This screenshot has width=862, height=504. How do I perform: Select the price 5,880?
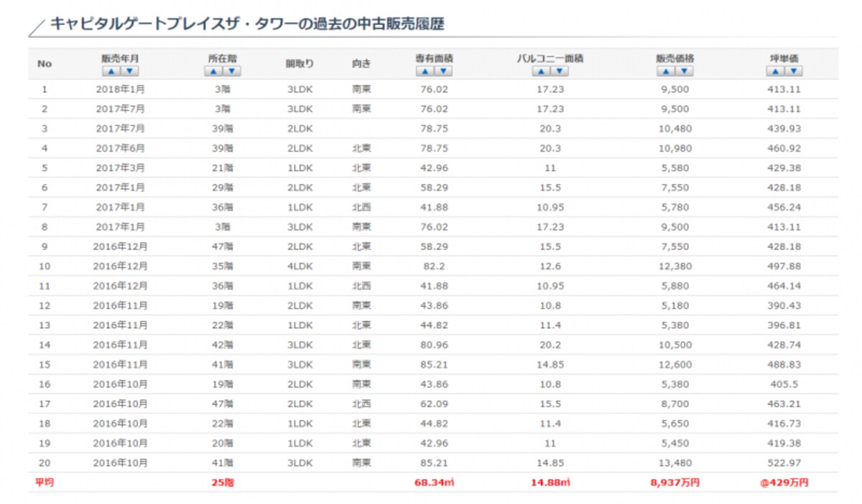[675, 286]
